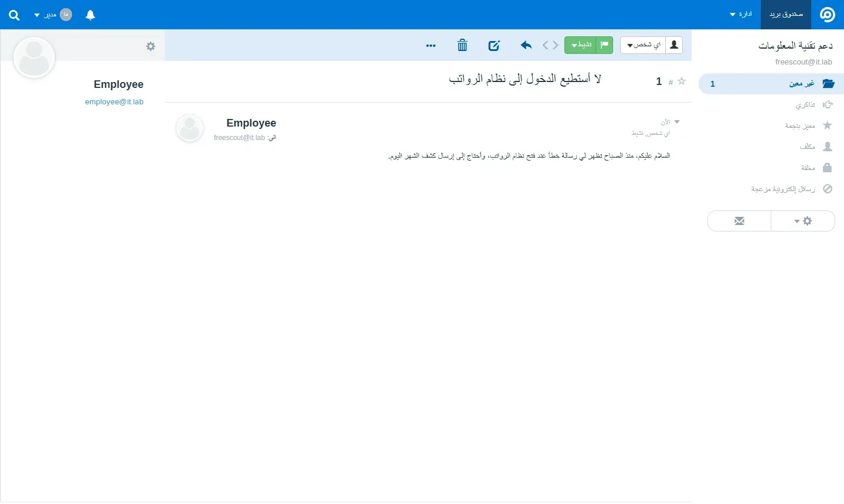Click the sender avatar in message thread

coord(190,128)
